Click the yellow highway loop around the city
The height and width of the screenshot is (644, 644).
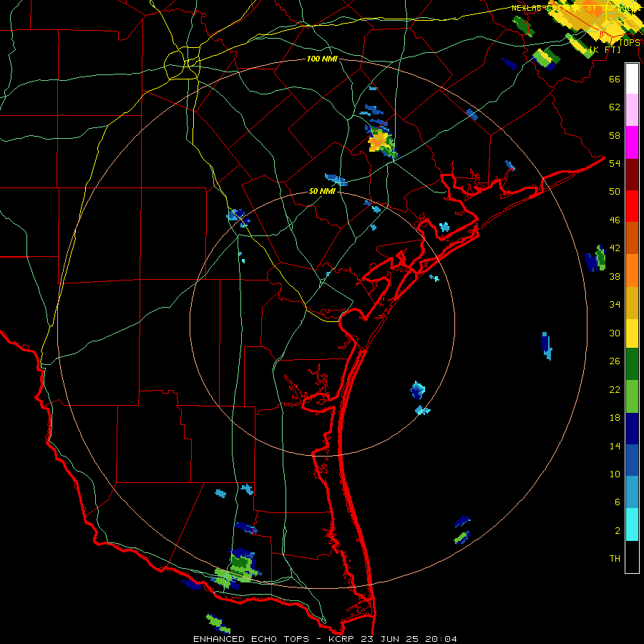[182, 63]
